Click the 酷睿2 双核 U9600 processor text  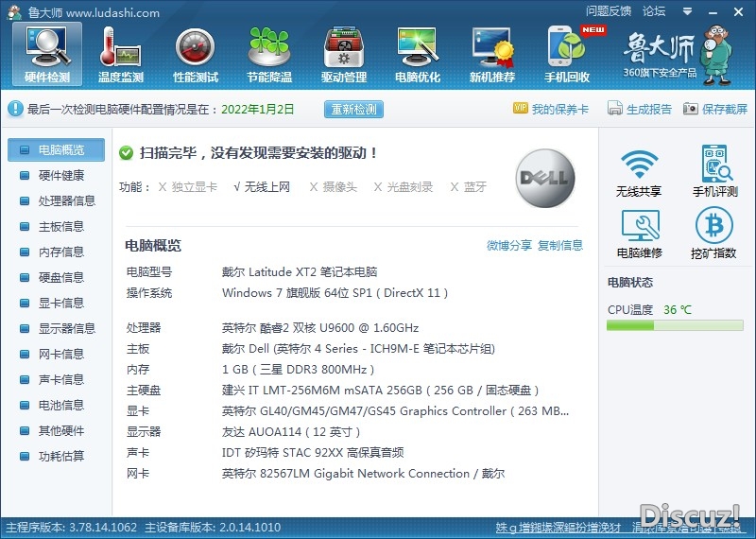320,328
